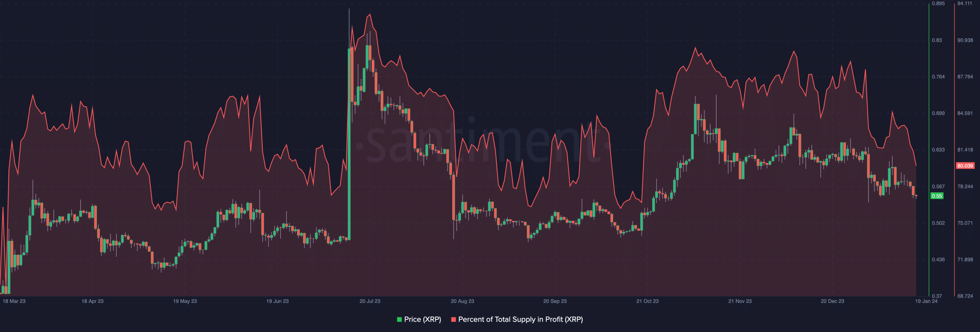Click the 81.418 percent axis value
Image resolution: width=980 pixels, height=332 pixels.
(965, 150)
